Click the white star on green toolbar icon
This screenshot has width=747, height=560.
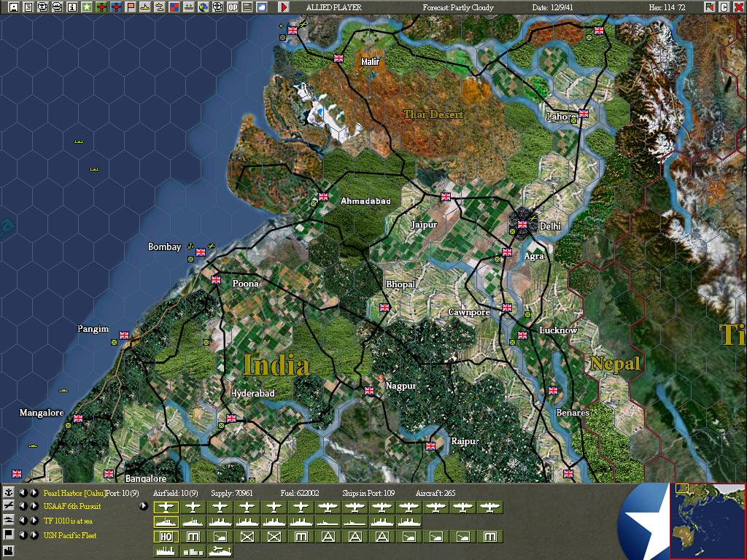tap(86, 7)
